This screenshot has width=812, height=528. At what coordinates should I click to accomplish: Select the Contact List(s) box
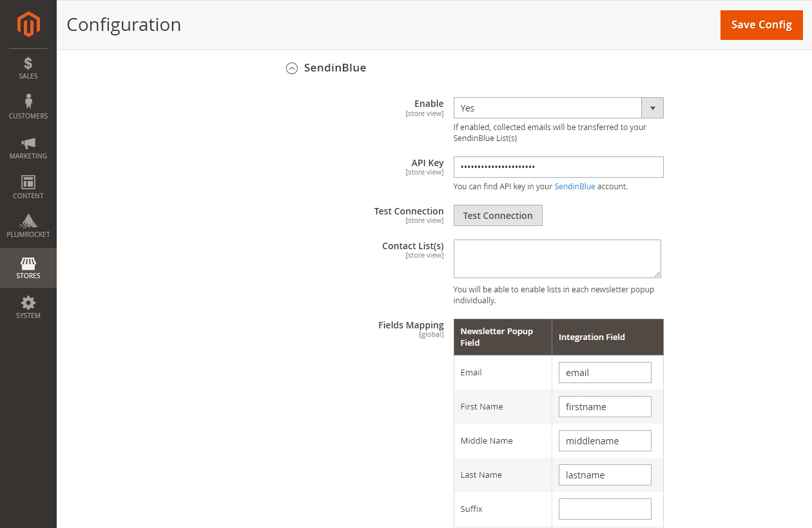pos(557,259)
